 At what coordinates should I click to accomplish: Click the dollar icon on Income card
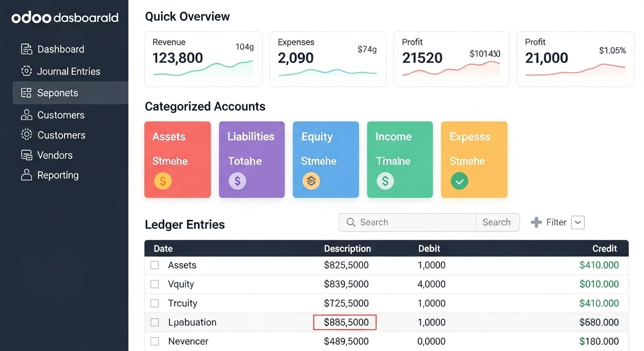[x=385, y=181]
